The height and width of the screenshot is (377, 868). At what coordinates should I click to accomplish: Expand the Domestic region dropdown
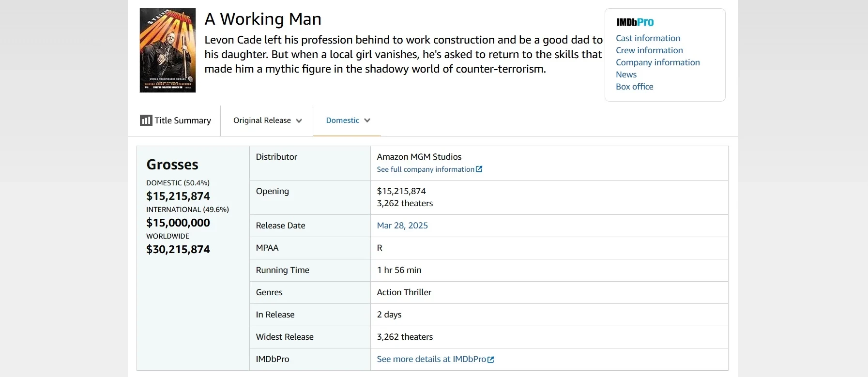point(342,121)
